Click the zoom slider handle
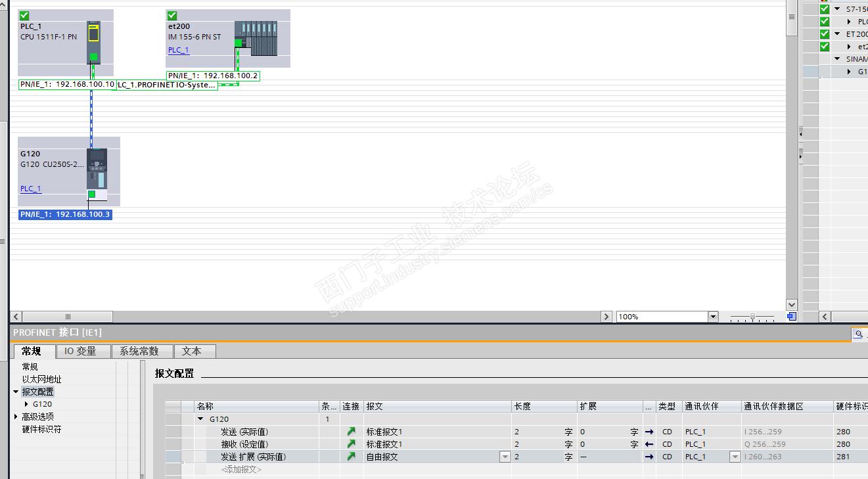This screenshot has width=868, height=479. (752, 317)
